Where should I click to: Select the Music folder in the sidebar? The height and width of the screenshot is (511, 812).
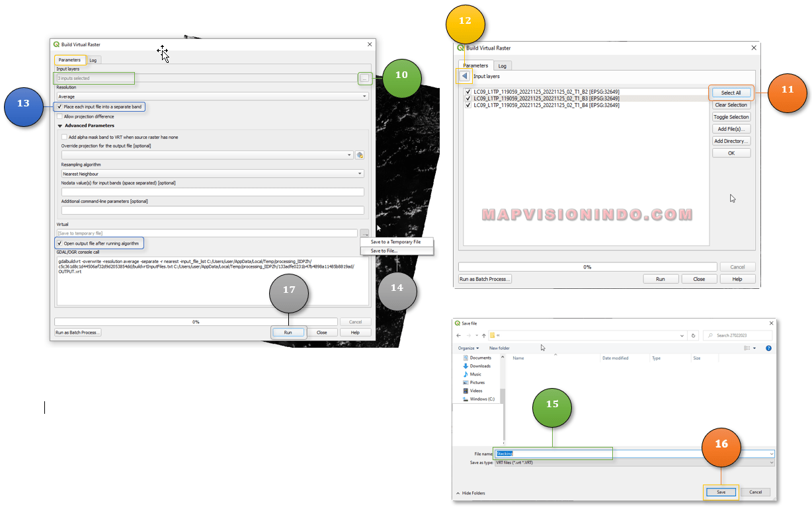coord(475,374)
